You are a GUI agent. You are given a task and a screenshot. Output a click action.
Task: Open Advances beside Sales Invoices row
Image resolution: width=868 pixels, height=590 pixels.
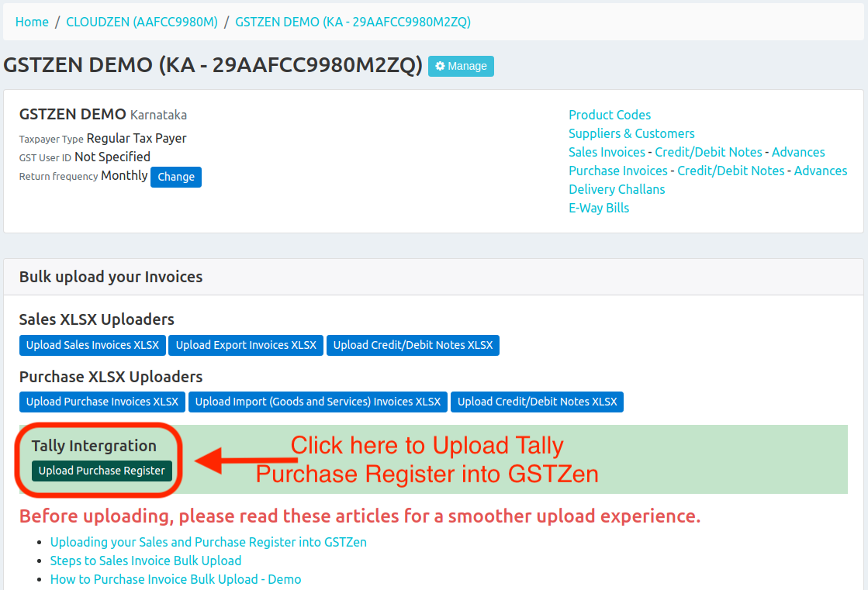pos(798,152)
